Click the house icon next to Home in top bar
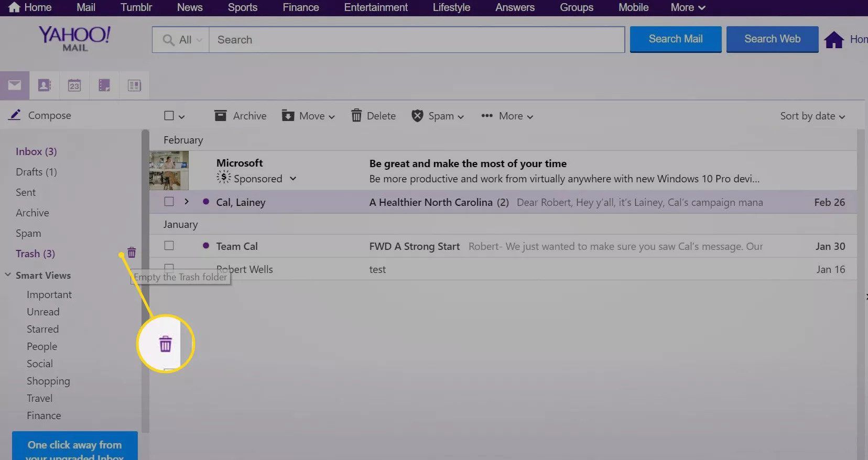Image resolution: width=868 pixels, height=460 pixels. [15, 7]
